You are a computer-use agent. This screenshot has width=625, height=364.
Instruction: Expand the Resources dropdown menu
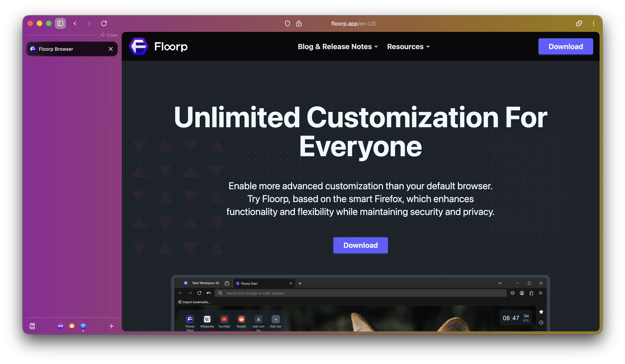[408, 47]
